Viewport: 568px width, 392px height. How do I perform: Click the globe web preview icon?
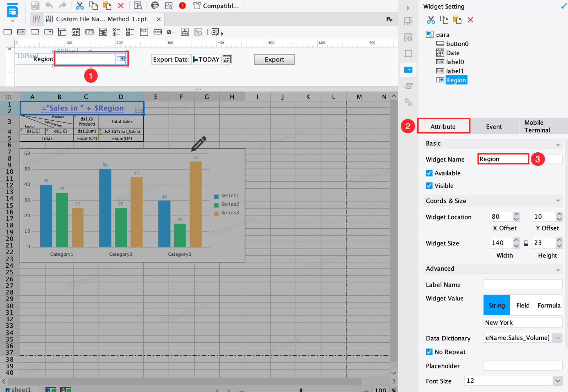[x=155, y=6]
